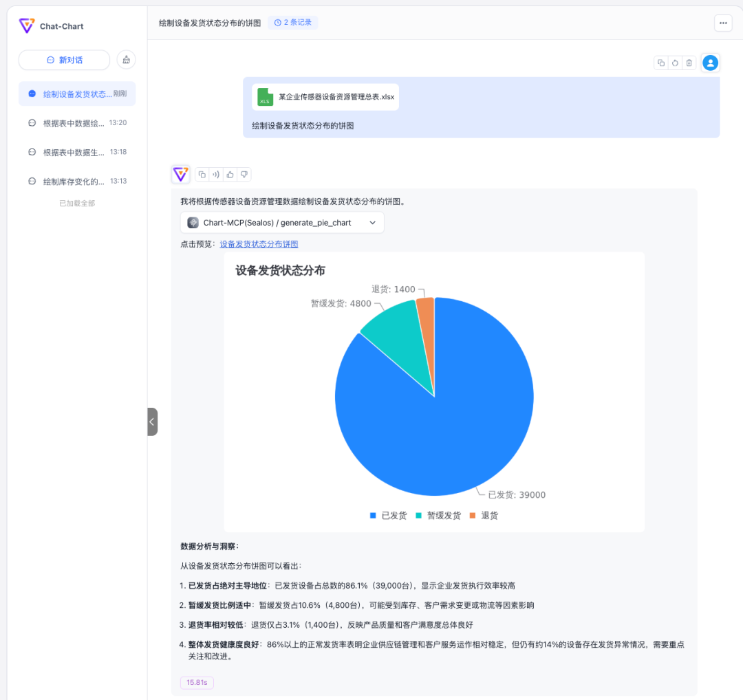The width and height of the screenshot is (743, 700).
Task: Collapse the sidebar with the arrow handle
Action: click(152, 422)
